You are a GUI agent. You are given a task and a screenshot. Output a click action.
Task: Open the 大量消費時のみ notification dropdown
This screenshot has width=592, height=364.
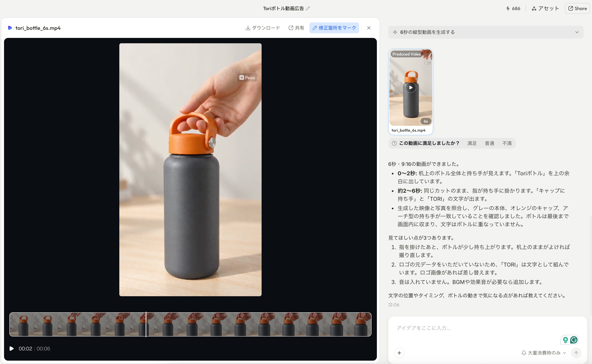pyautogui.click(x=544, y=353)
